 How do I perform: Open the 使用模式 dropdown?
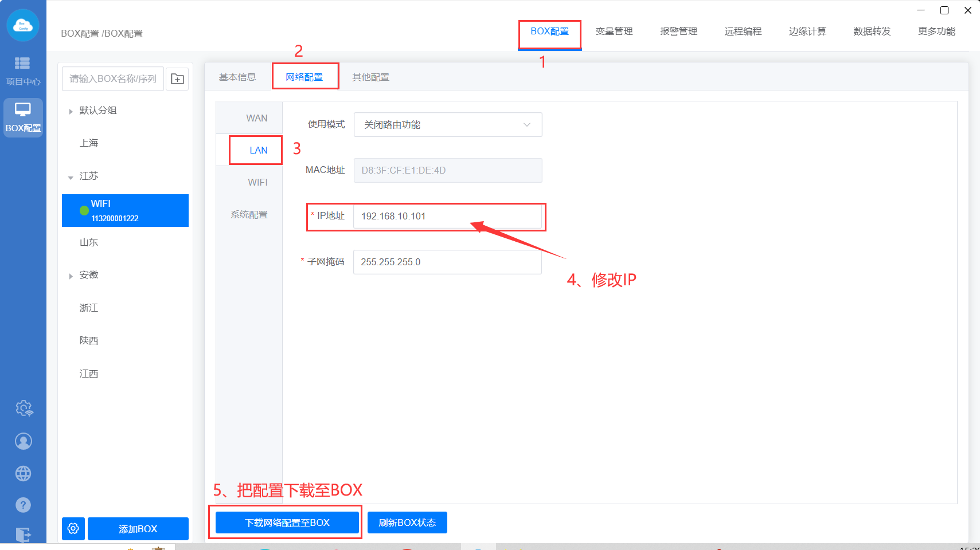coord(447,125)
